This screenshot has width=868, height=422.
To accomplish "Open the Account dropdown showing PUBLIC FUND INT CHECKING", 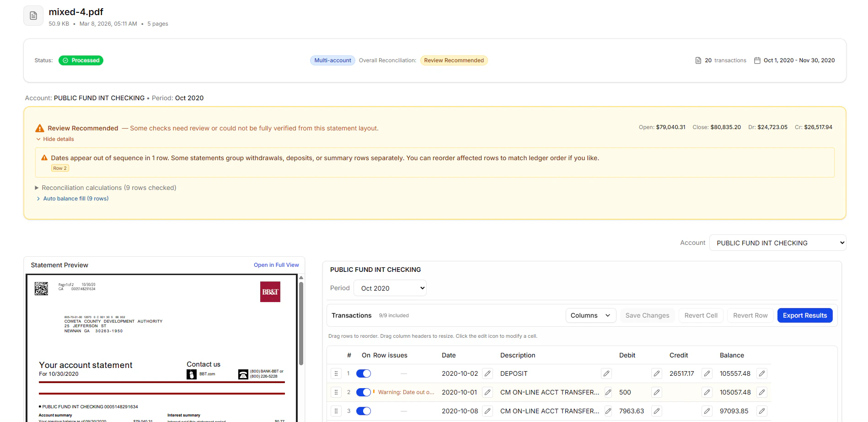I will click(x=777, y=243).
